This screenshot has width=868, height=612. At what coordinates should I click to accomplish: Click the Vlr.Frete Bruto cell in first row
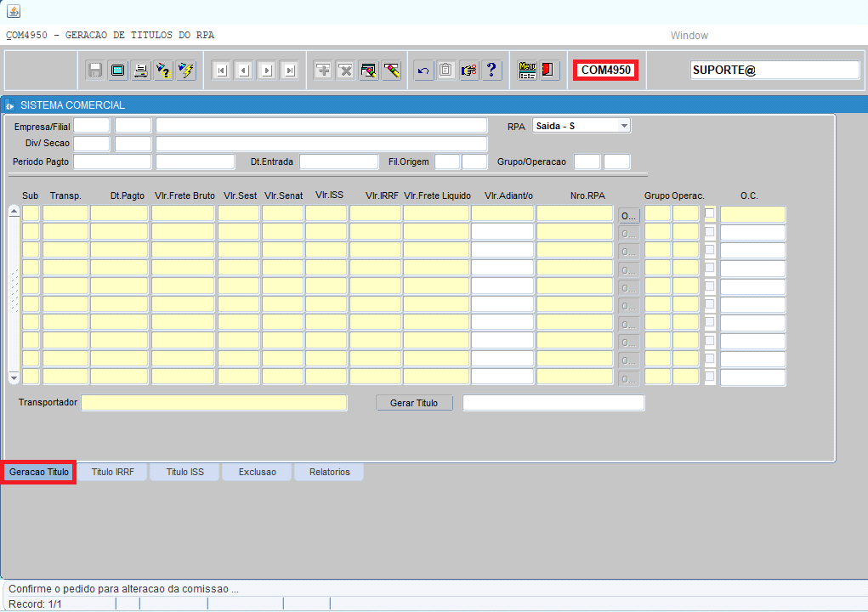pos(184,213)
